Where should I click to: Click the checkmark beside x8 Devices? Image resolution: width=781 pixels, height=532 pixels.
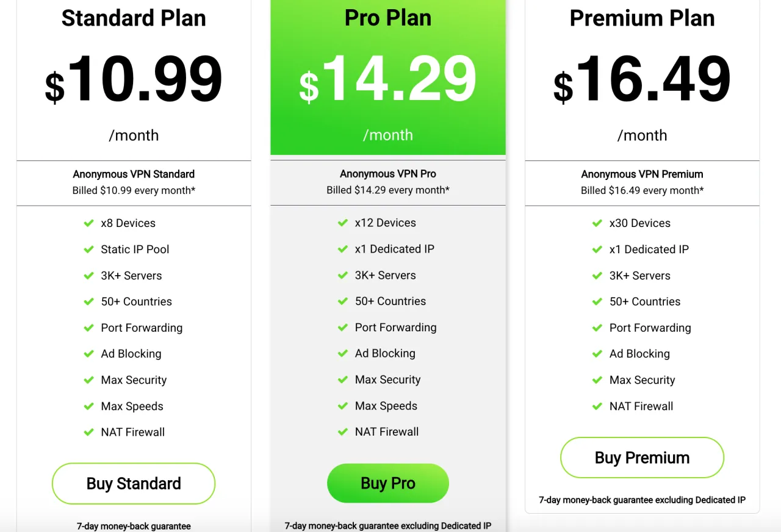pos(88,223)
